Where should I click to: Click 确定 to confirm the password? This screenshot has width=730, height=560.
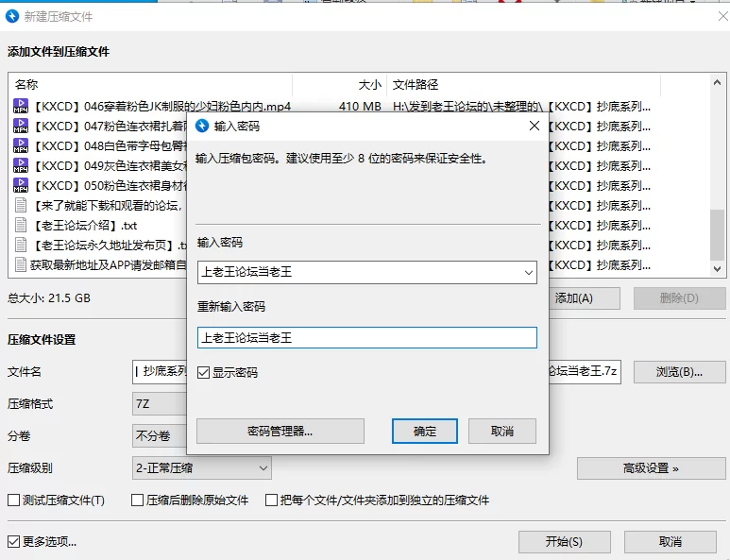[425, 431]
